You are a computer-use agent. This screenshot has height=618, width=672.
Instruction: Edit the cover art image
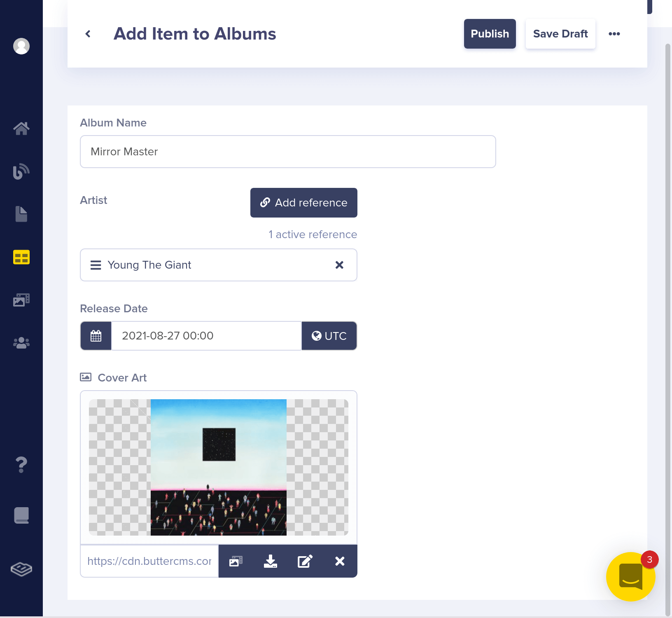(305, 561)
